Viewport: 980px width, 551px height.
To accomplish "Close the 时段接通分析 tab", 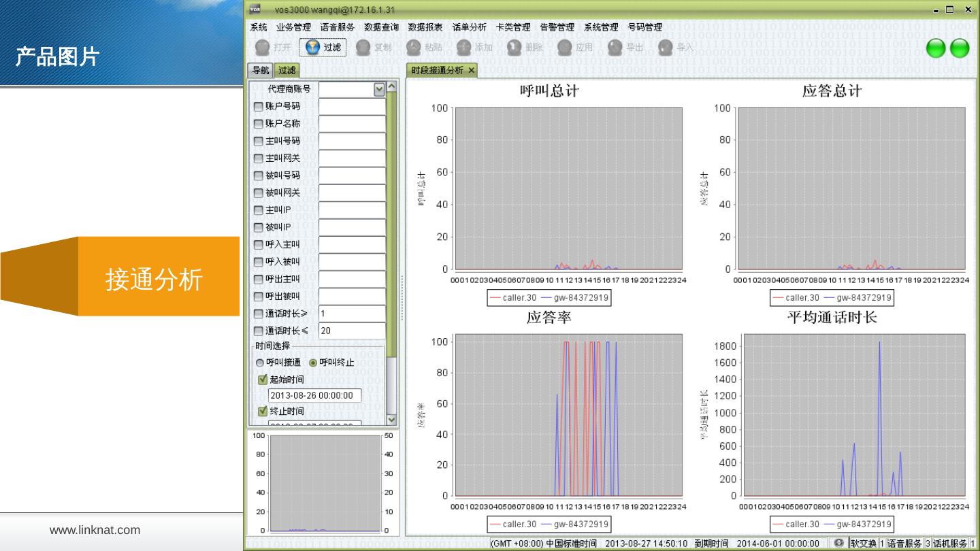I will tap(472, 70).
